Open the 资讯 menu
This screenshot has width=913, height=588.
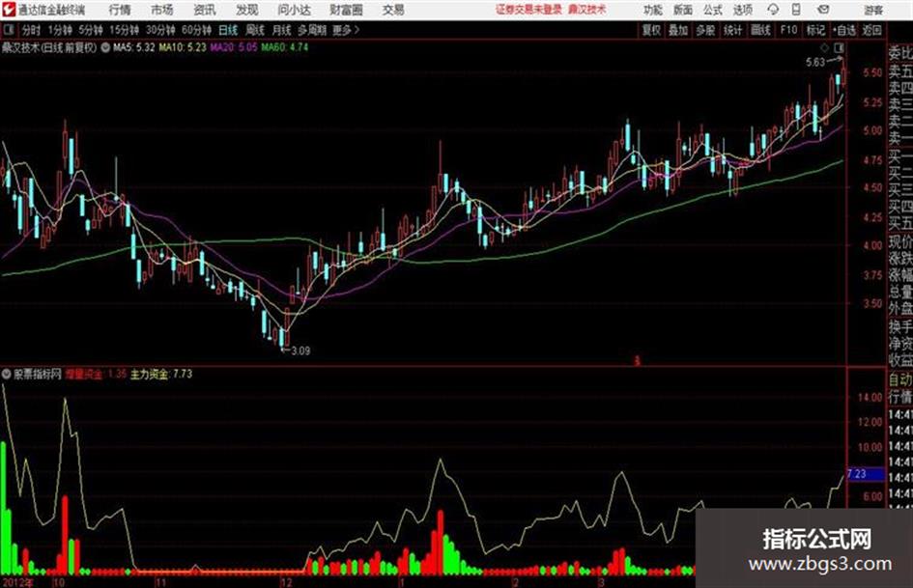tap(205, 10)
